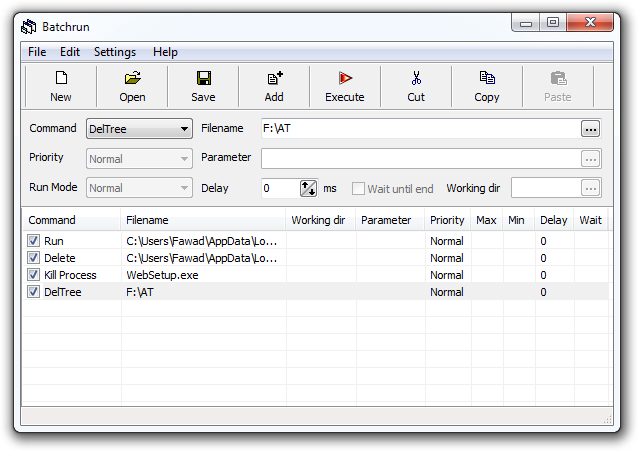Select the Kill Process row text
This screenshot has height=452, width=639.
point(70,275)
